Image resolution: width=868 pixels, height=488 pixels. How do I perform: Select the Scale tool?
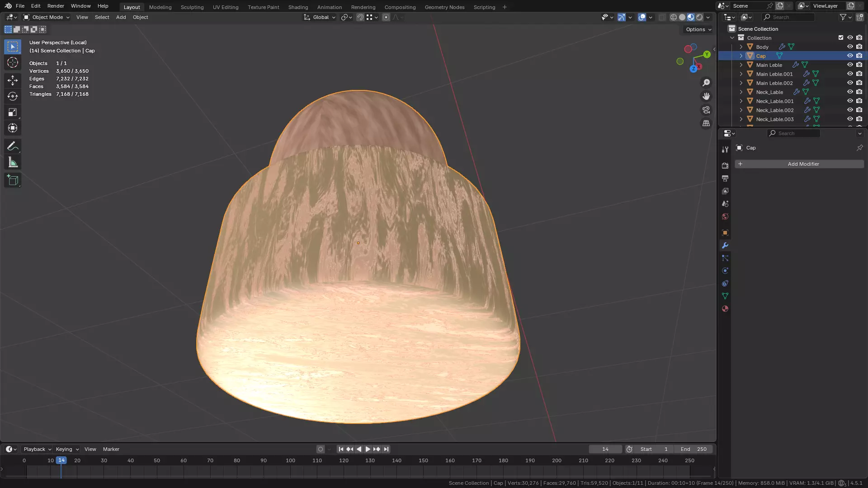(13, 112)
